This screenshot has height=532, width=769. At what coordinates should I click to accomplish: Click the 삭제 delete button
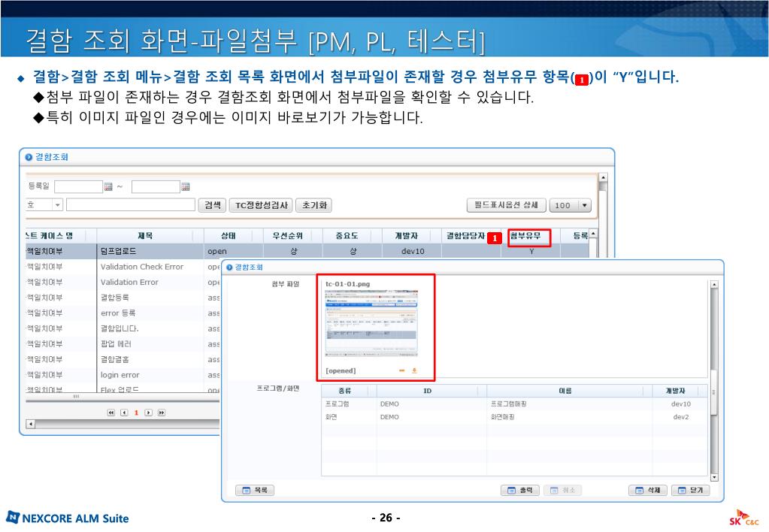coord(648,490)
